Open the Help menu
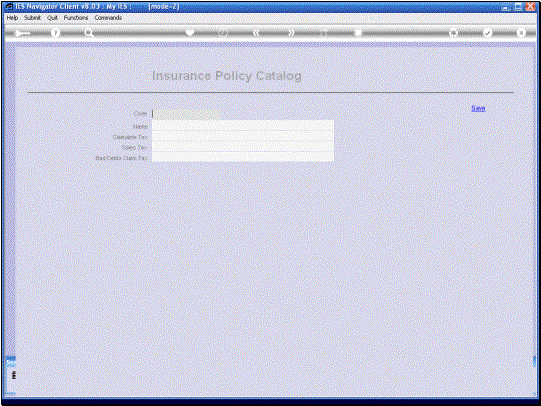 pyautogui.click(x=12, y=18)
